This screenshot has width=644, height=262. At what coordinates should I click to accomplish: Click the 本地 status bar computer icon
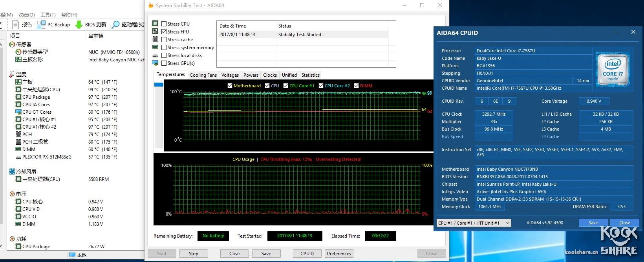tap(72, 255)
